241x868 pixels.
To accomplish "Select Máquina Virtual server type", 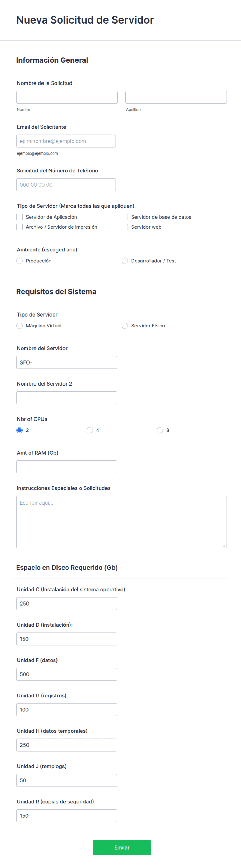I will (x=19, y=326).
